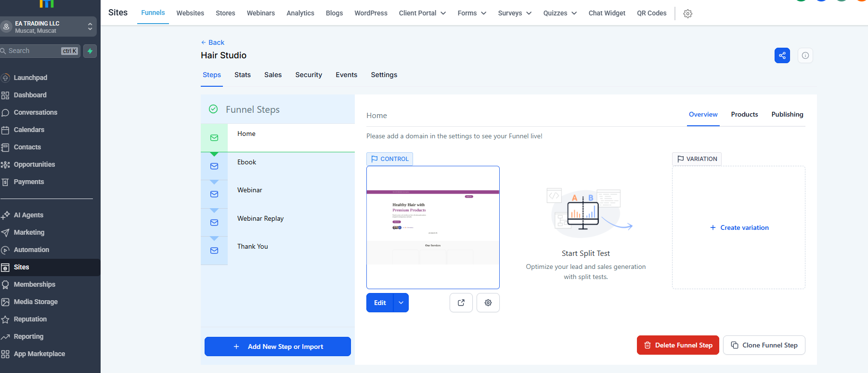Screen dimensions: 868x373
Task: Click Add New Step or Import
Action: tap(278, 346)
